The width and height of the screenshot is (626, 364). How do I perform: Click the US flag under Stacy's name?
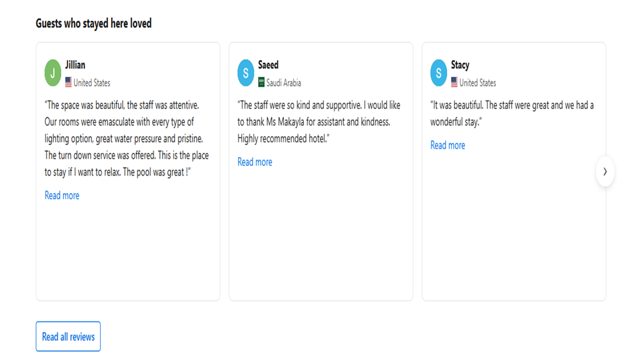(454, 82)
